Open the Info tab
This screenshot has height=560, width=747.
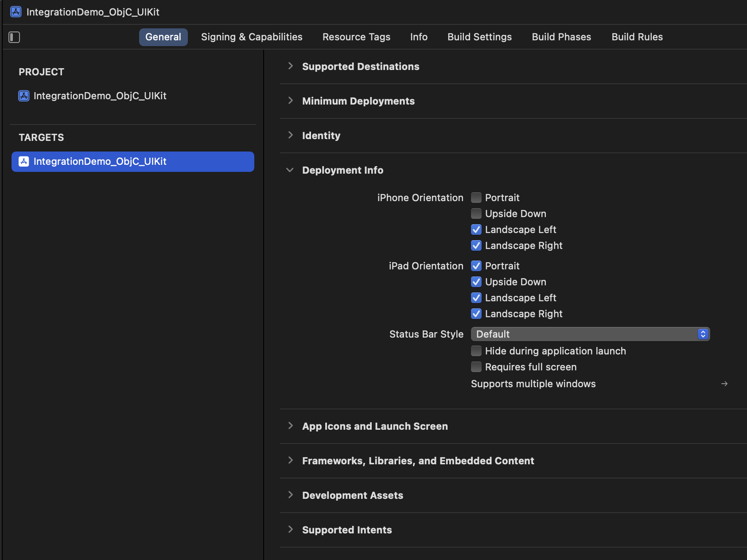(419, 37)
